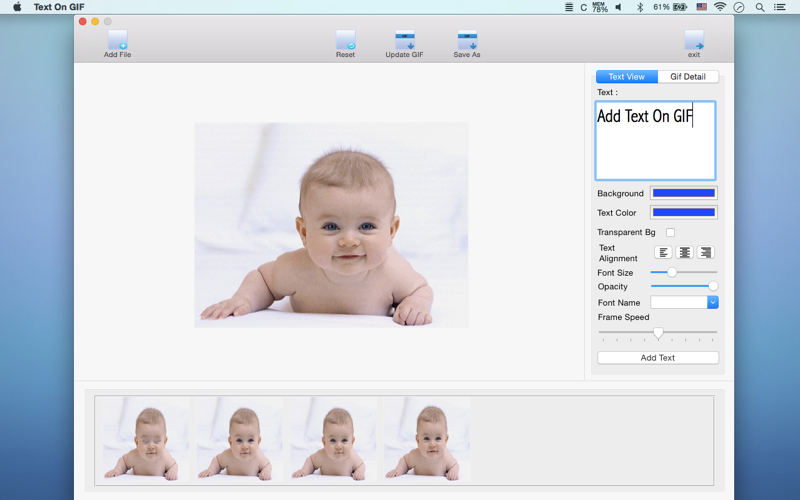
Task: Click the Update GIF toolbar icon
Action: pyautogui.click(x=405, y=40)
